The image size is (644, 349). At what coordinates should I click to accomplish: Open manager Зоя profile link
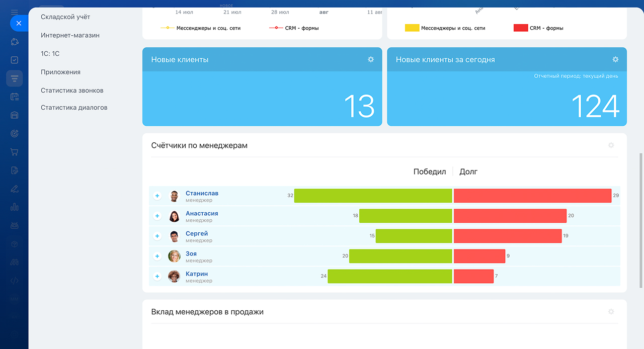click(191, 253)
